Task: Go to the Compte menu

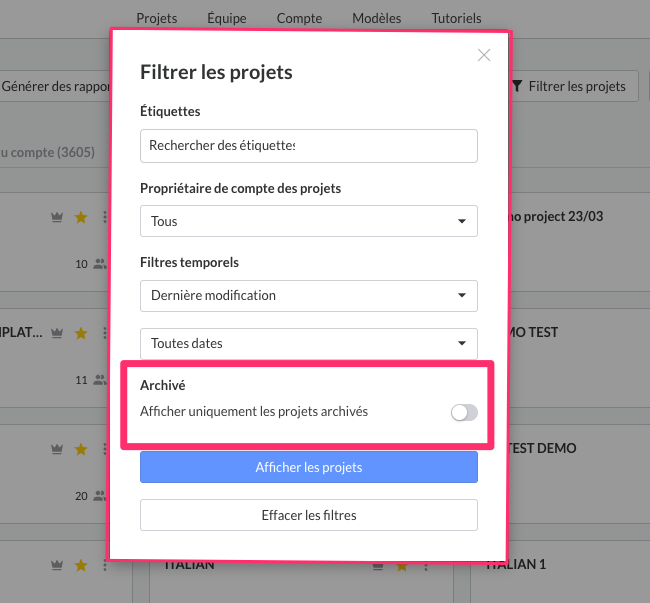Action: tap(299, 18)
